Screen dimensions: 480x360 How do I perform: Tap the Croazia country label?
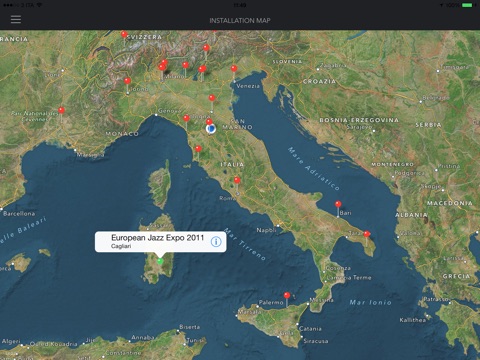[x=319, y=81]
